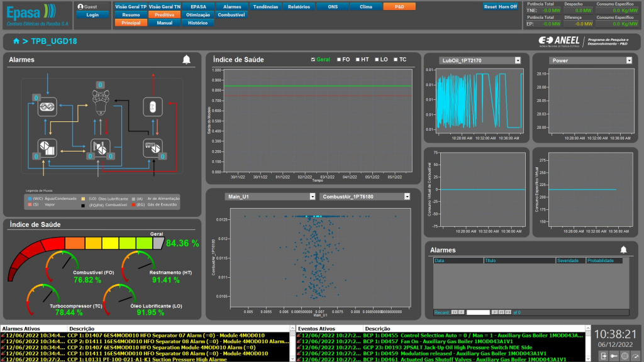The height and width of the screenshot is (362, 644).
Task: Enable the FO checkbox on health chart
Action: coord(338,60)
